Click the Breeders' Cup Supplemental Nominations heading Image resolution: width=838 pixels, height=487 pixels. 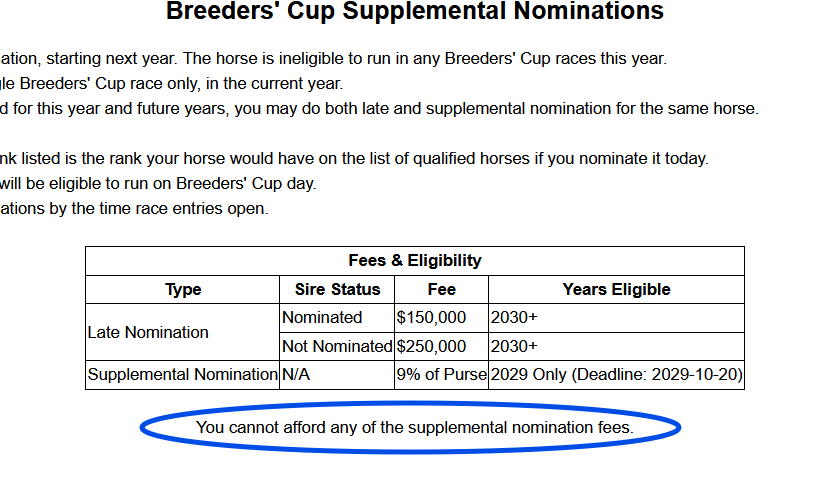pos(414,12)
